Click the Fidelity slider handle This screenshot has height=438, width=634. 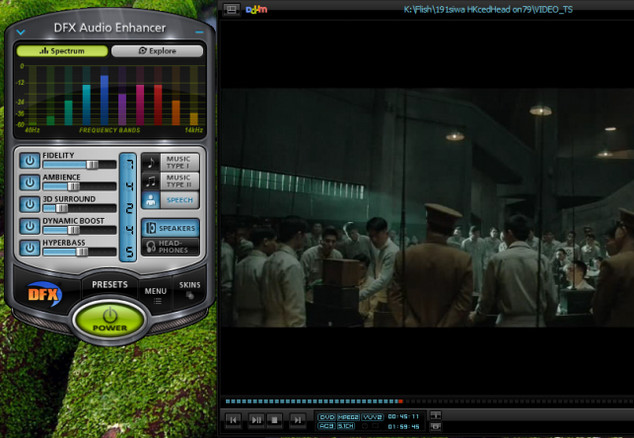coord(92,165)
